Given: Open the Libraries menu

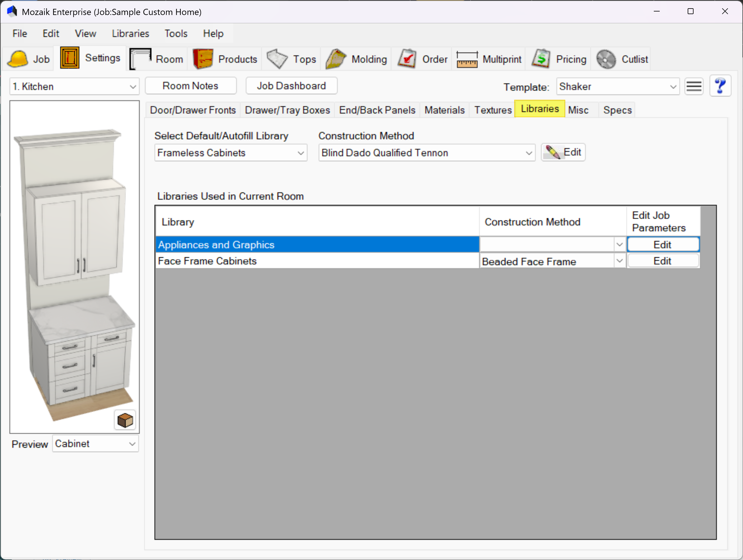Looking at the screenshot, I should pos(130,34).
